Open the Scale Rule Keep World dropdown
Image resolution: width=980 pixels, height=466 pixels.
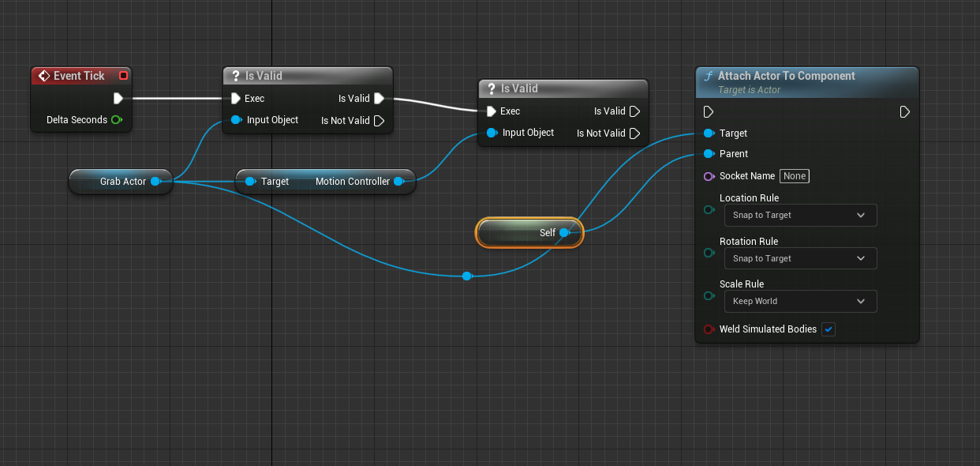point(800,301)
